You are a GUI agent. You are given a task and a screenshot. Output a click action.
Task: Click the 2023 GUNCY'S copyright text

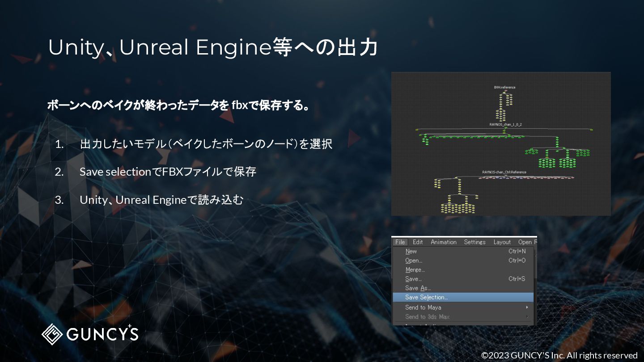click(x=559, y=355)
